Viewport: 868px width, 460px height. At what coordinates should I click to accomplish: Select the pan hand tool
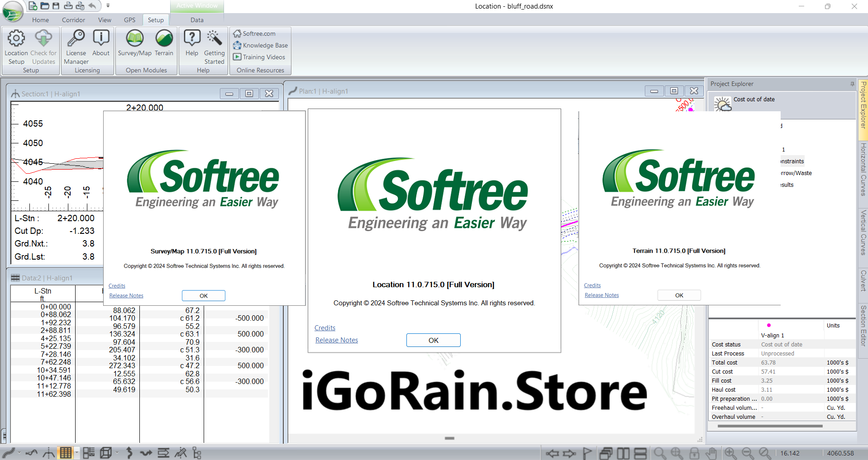click(711, 453)
